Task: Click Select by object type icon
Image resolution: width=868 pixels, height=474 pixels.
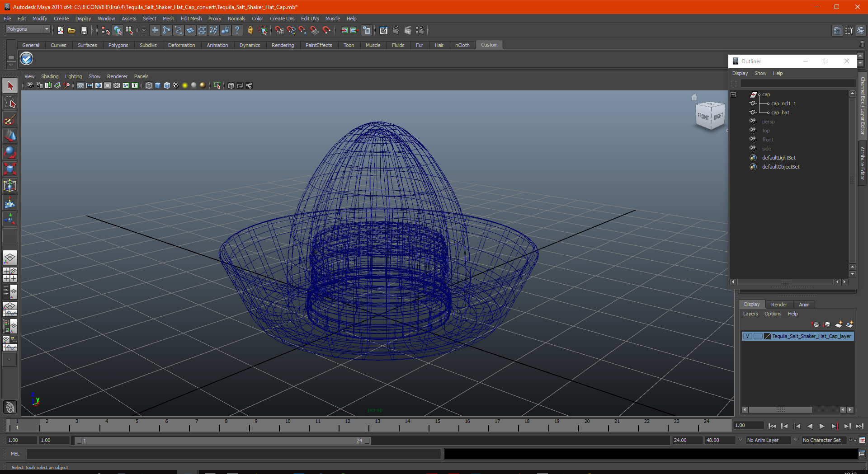Action: pos(118,30)
